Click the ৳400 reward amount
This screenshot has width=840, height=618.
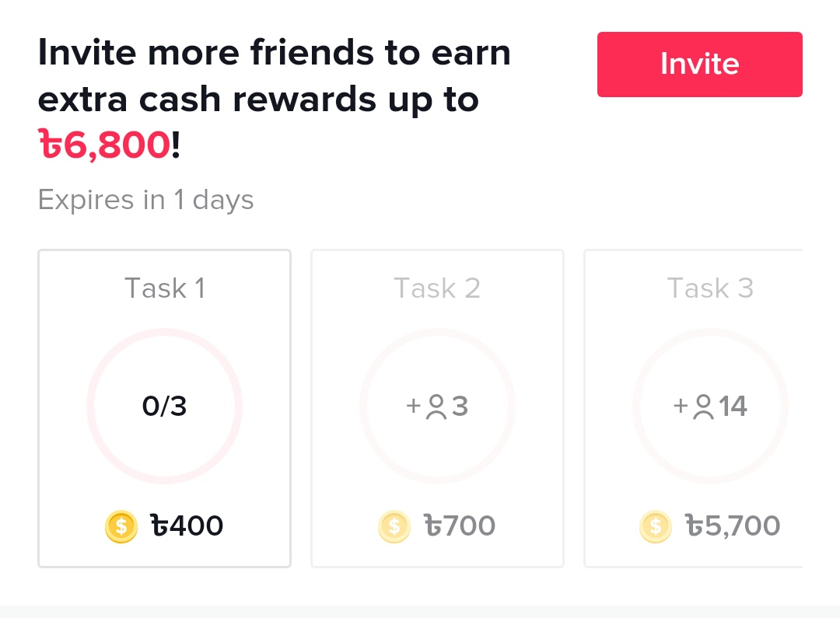[x=187, y=526]
